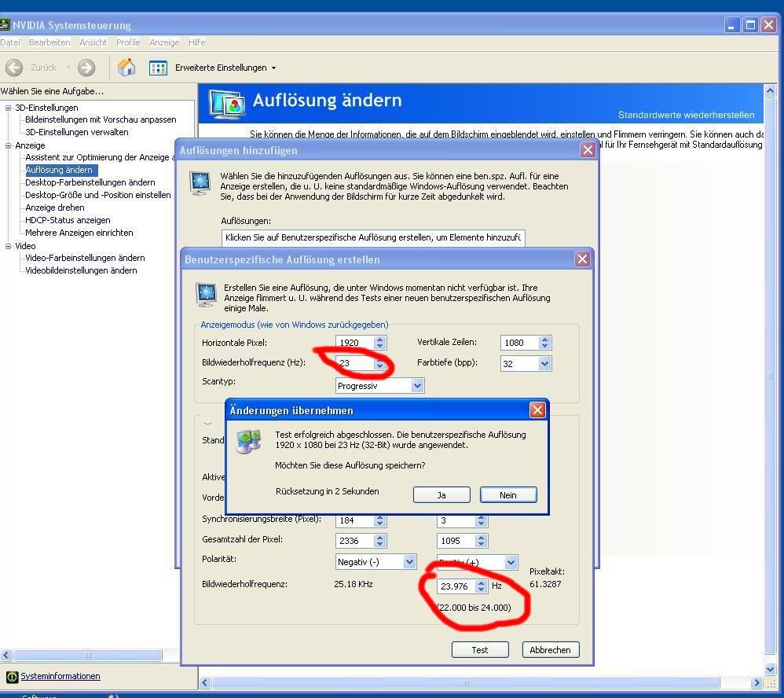This screenshot has height=698, width=784.
Task: Close the Änderungen übernehmen dialog
Action: click(537, 410)
